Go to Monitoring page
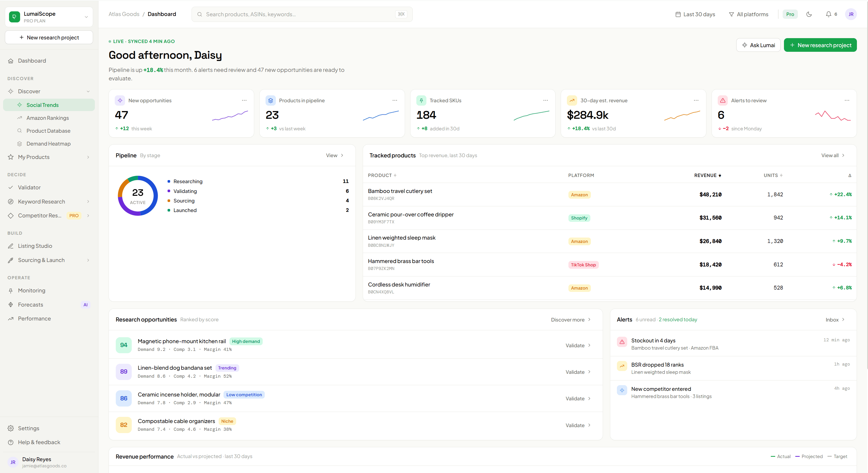The image size is (868, 473). pos(49,290)
